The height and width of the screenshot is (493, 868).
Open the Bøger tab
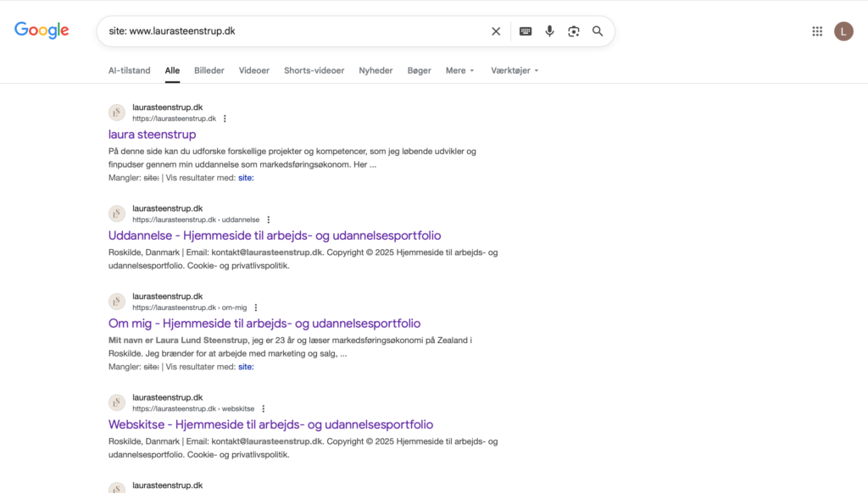pos(419,70)
